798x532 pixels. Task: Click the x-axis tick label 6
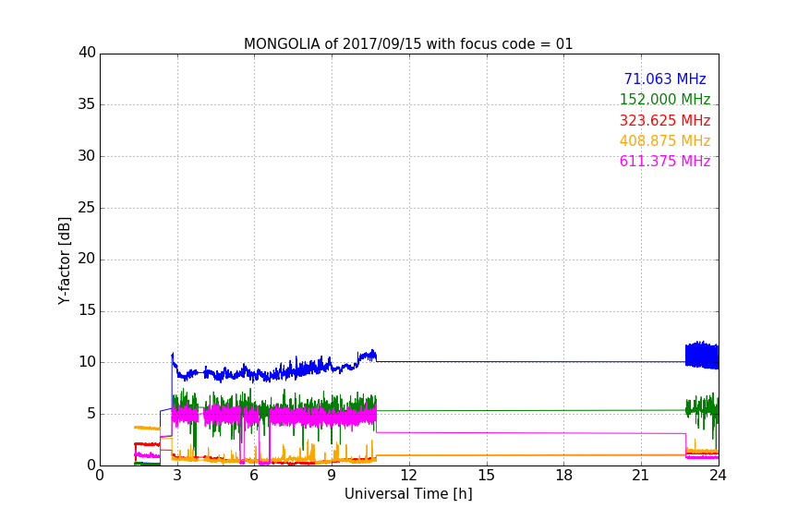(254, 476)
